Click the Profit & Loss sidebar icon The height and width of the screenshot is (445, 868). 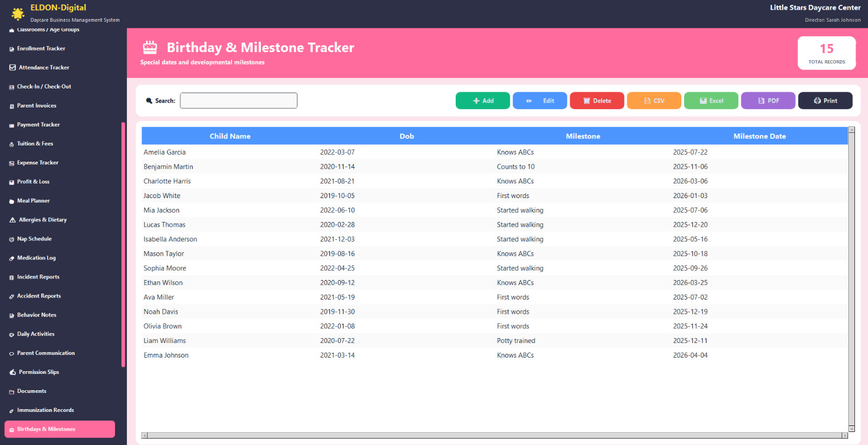click(x=11, y=182)
